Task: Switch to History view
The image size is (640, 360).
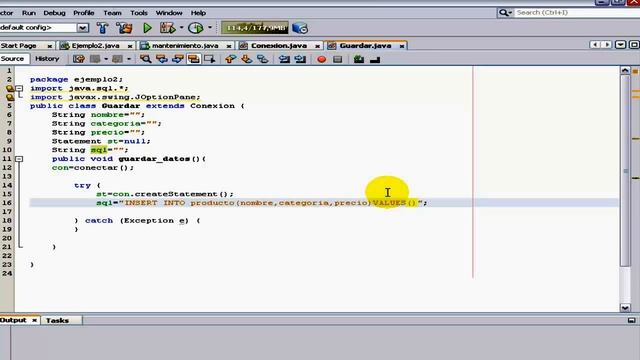Action: [x=47, y=59]
